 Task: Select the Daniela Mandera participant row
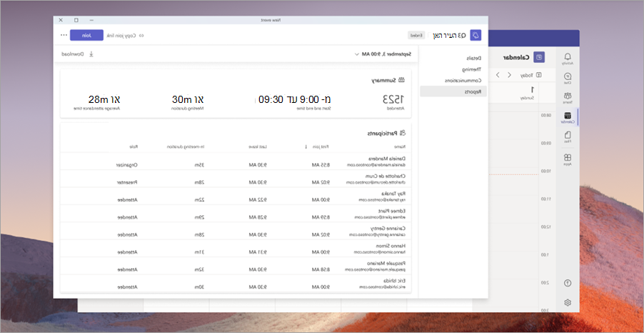236,161
